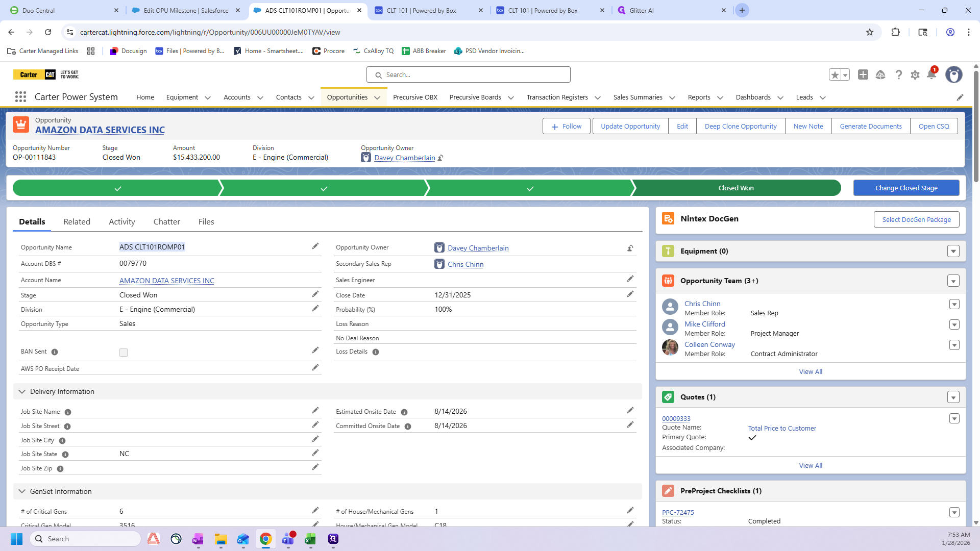
Task: Click the Change Closed Stage button
Action: (x=906, y=188)
